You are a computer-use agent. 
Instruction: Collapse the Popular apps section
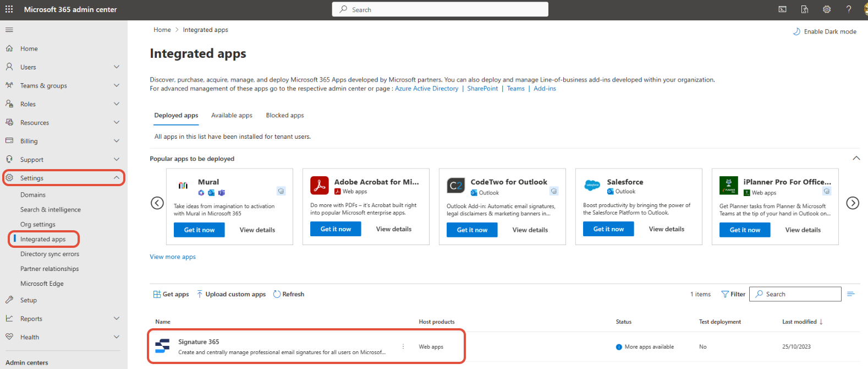point(856,158)
